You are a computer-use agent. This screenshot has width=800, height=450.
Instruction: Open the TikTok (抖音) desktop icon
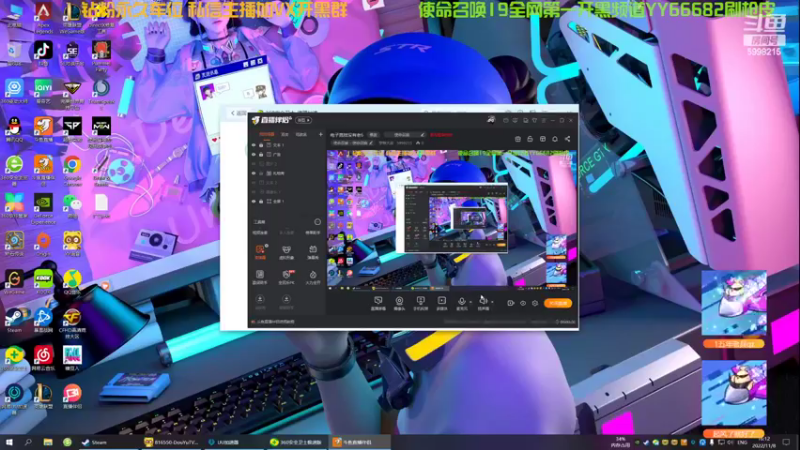(43, 51)
